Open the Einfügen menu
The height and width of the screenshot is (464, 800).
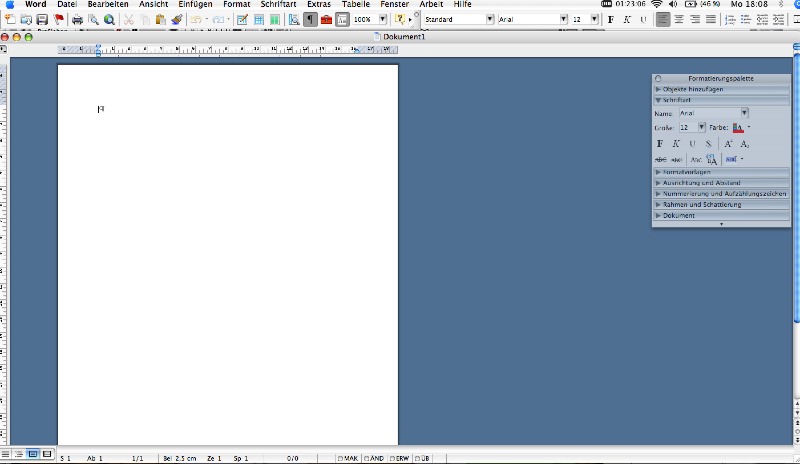[x=195, y=5]
